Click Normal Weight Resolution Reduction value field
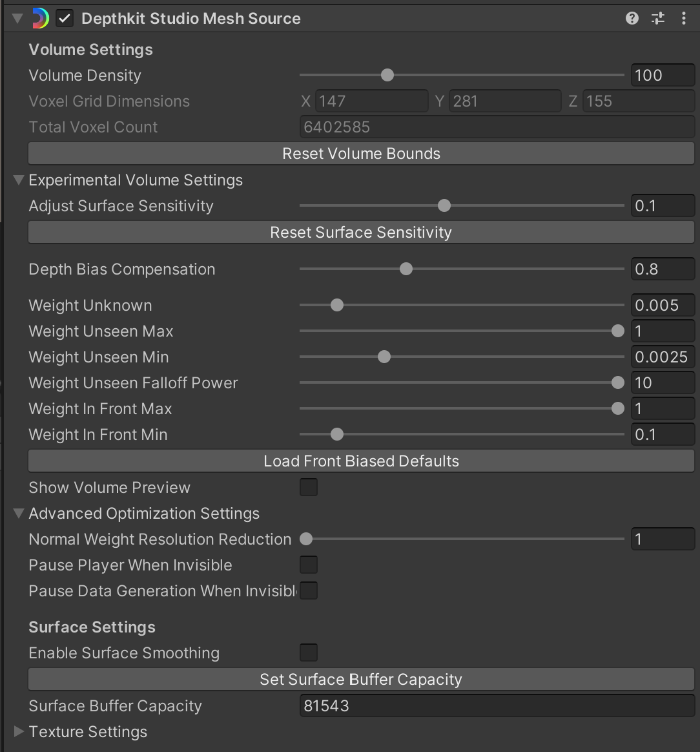Image resolution: width=700 pixels, height=752 pixels. tap(663, 539)
